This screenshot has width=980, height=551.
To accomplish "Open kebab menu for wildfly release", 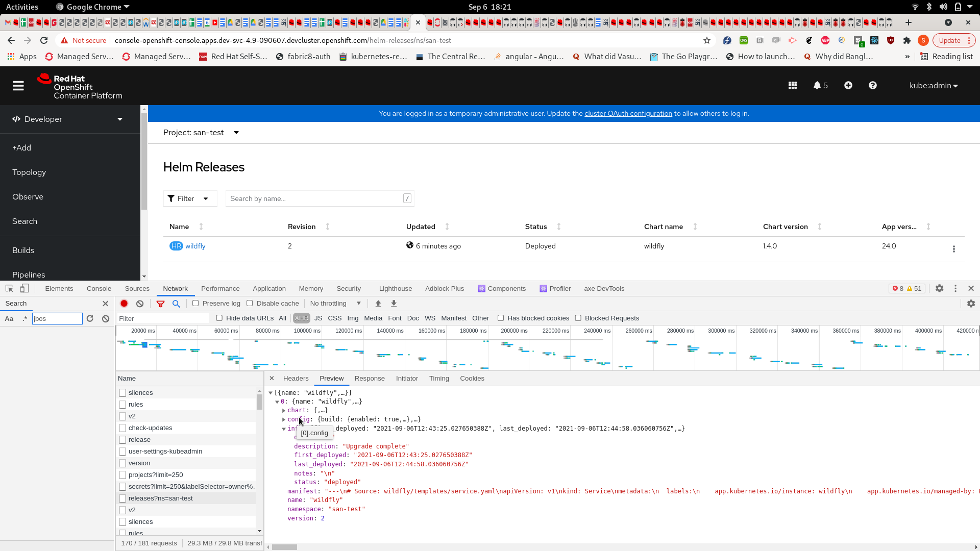I will pyautogui.click(x=953, y=249).
